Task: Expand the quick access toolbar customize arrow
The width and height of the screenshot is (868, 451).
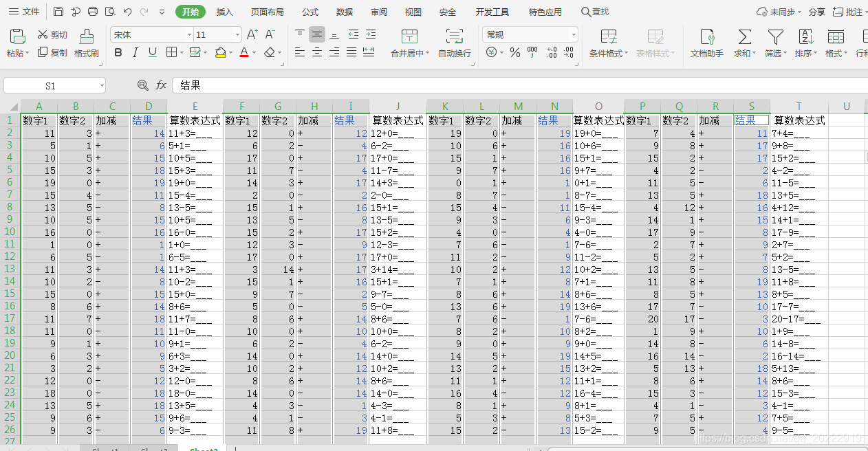Action: pyautogui.click(x=162, y=12)
